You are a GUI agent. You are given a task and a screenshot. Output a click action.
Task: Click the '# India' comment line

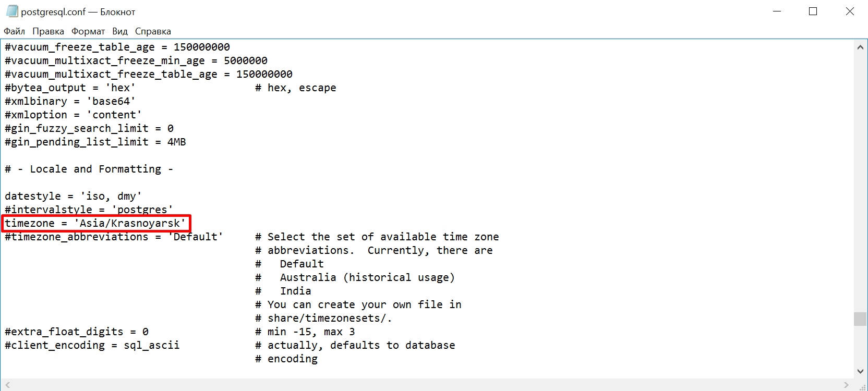283,291
